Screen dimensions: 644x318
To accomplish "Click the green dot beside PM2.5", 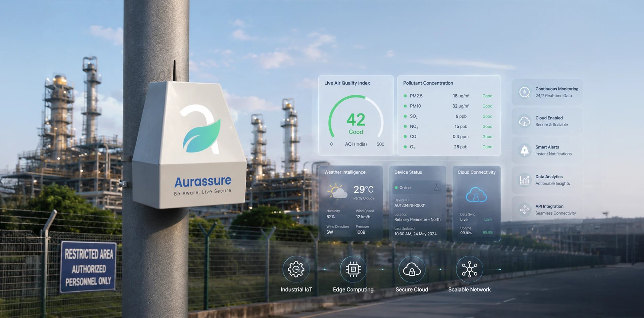I will coord(405,96).
